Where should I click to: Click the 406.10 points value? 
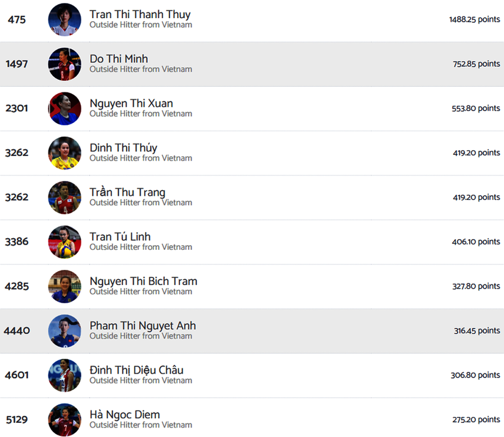pyautogui.click(x=476, y=242)
